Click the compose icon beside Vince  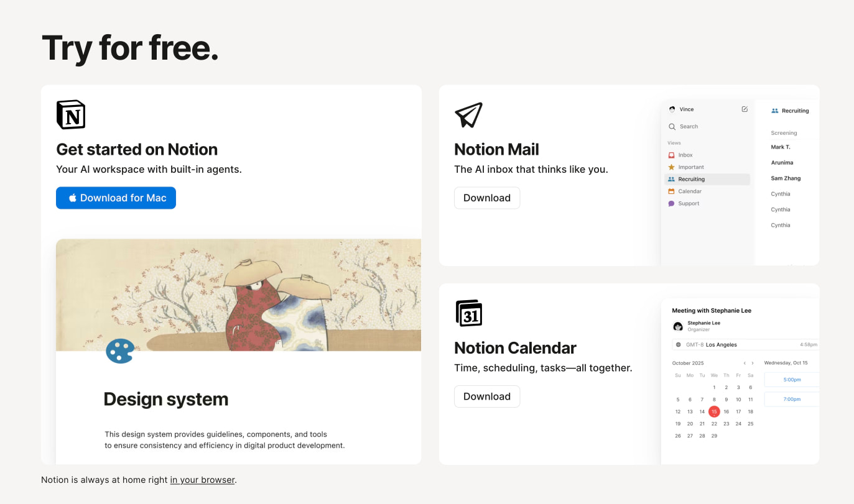pos(745,109)
